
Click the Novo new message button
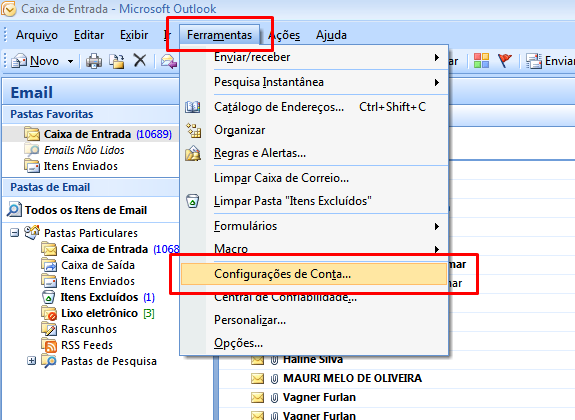pyautogui.click(x=35, y=61)
